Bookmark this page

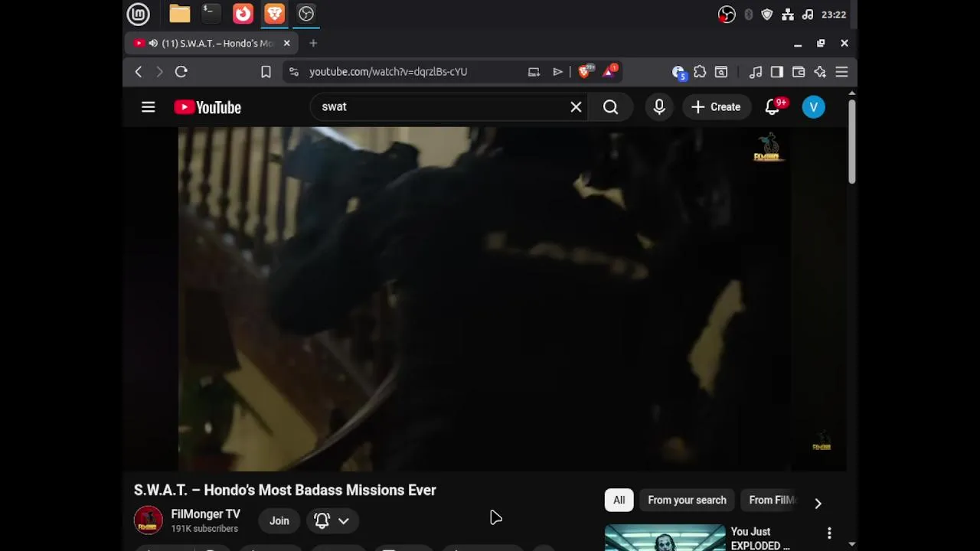click(266, 72)
